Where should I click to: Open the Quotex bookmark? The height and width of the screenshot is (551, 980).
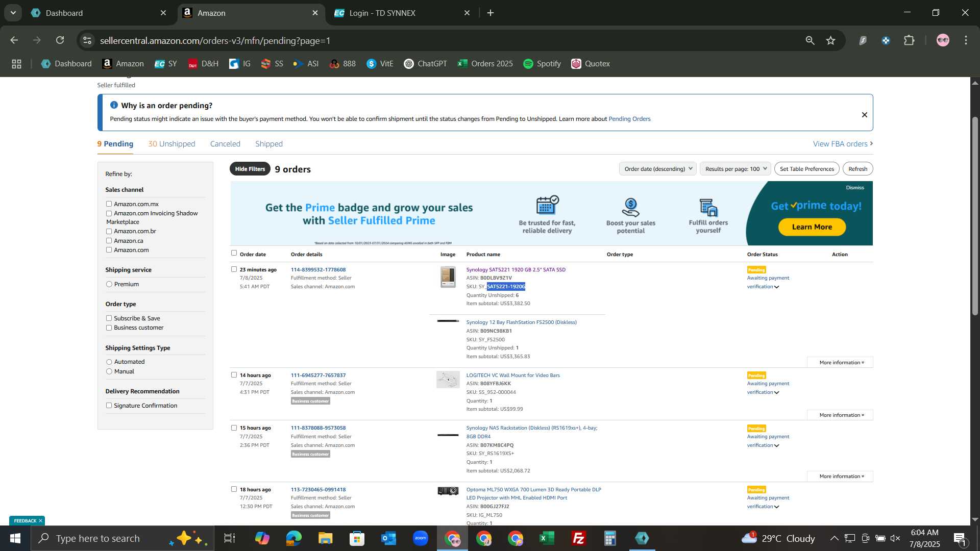(591, 64)
